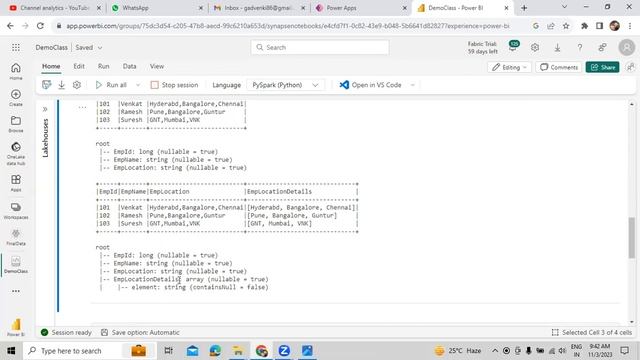Click the icon next to Share button
Screen dimensions: 640x360
[x=630, y=67]
